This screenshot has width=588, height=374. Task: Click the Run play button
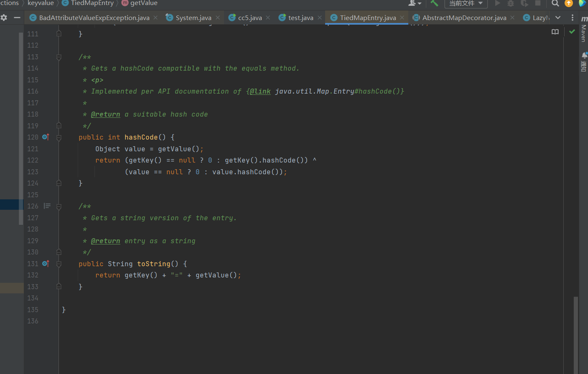(x=497, y=3)
